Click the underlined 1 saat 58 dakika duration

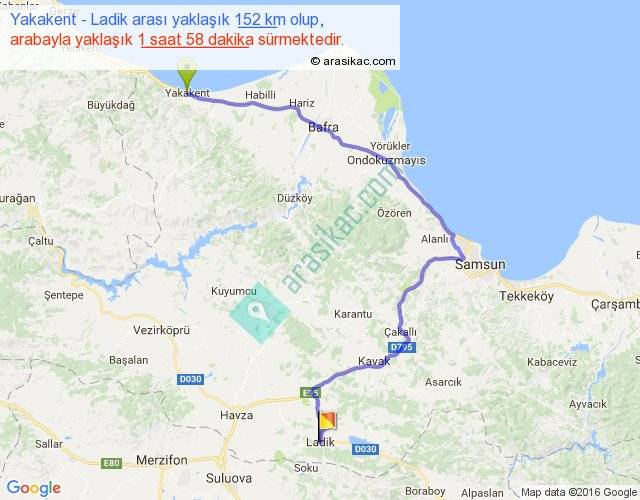click(x=195, y=40)
